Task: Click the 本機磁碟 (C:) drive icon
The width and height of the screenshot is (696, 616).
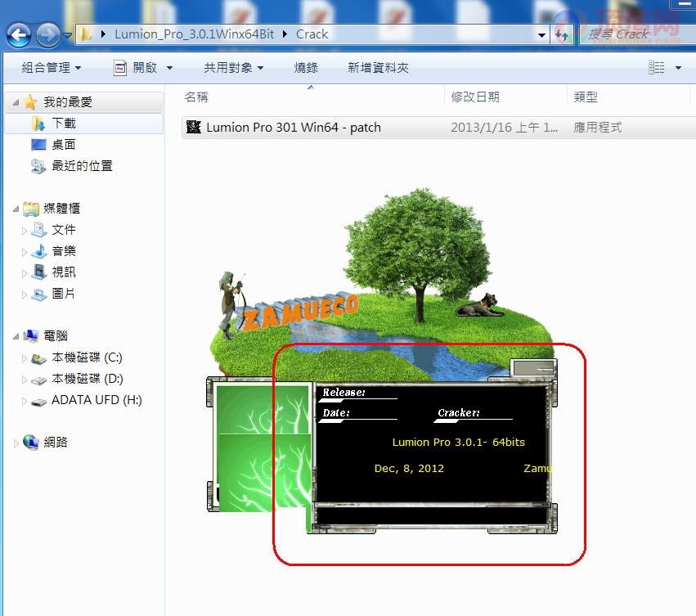Action: click(39, 358)
